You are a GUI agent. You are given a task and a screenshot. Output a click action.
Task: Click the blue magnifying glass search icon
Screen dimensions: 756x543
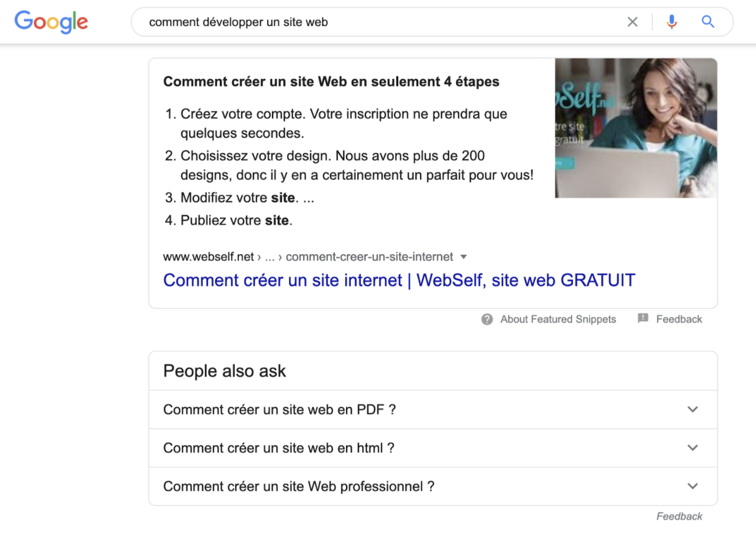point(707,22)
